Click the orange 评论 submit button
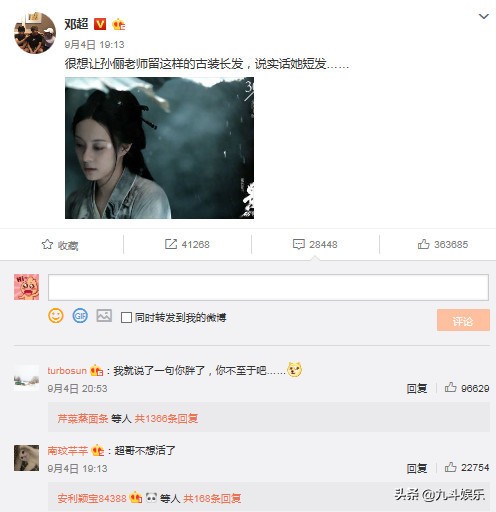 (463, 320)
